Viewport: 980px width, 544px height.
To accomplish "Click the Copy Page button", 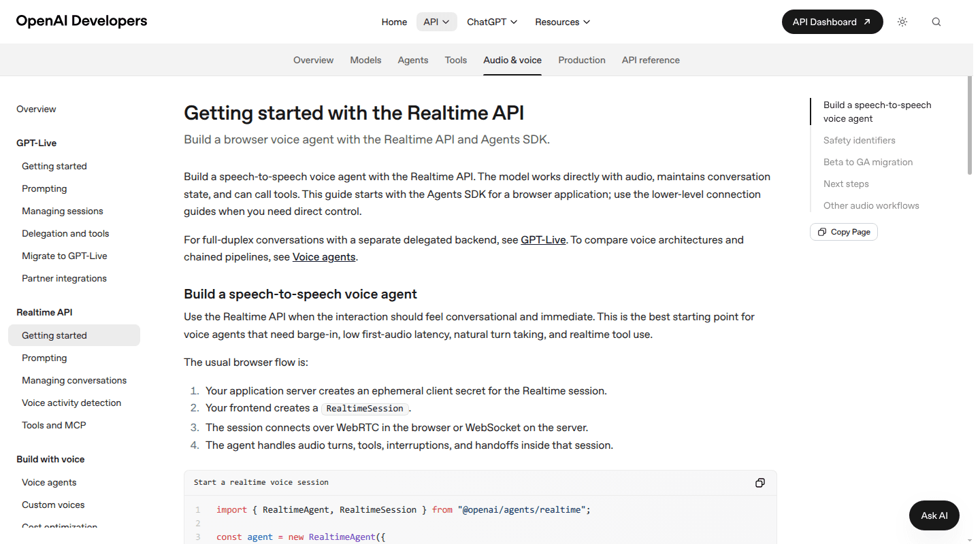I will pos(844,232).
